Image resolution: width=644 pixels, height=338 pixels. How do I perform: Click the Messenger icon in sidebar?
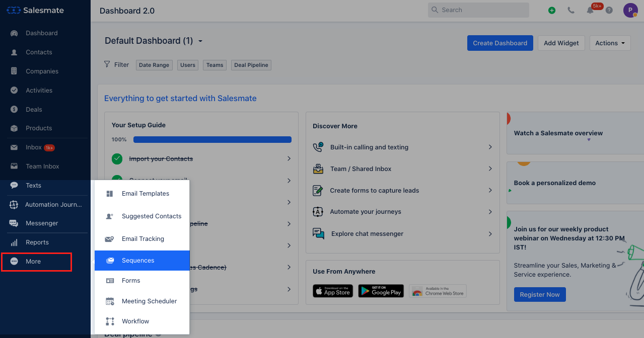tap(14, 223)
